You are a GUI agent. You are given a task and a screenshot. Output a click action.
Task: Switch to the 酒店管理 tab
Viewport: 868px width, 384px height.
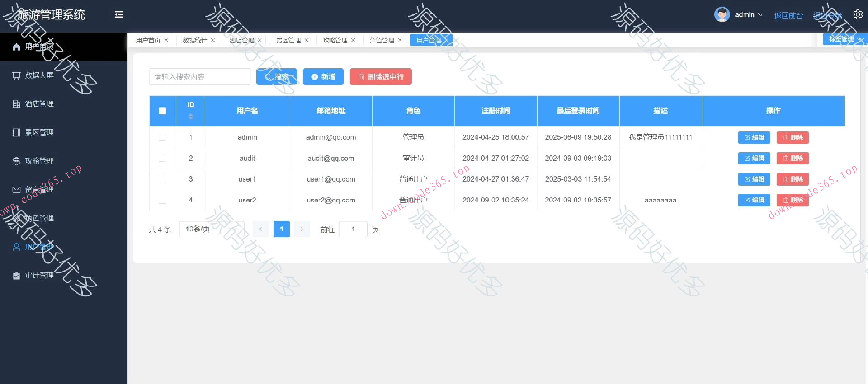(x=242, y=40)
